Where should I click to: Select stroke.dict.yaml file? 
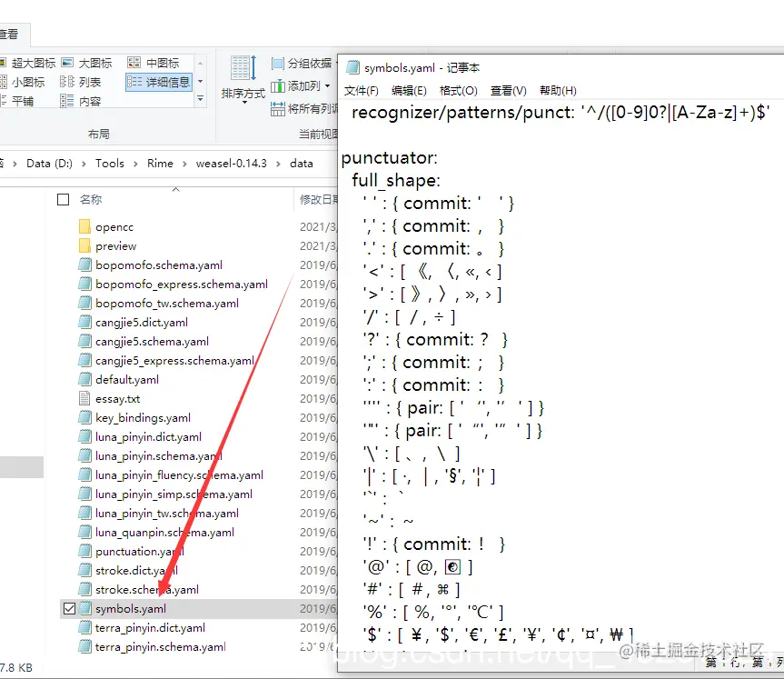(x=136, y=571)
